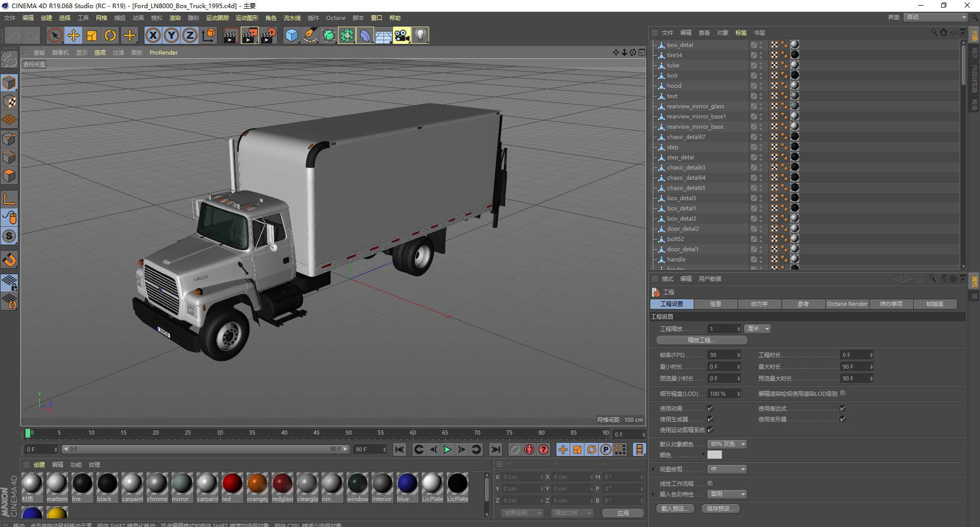Click the Undo arrow icon
This screenshot has height=527, width=980.
13,35
